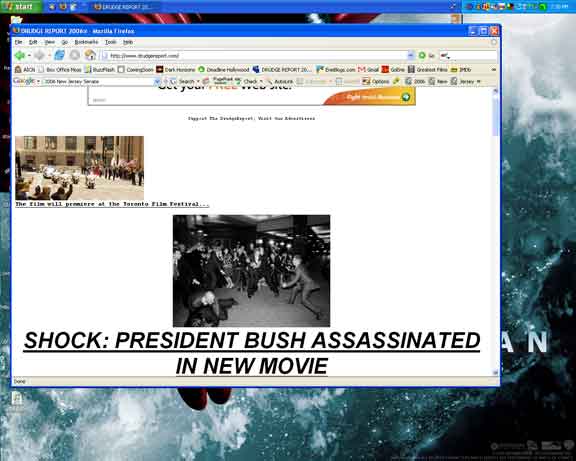
Task: Click the green Back arrow button
Action: coord(20,55)
